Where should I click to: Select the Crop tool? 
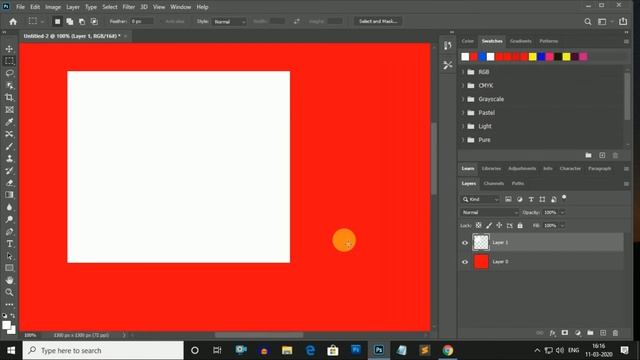pos(9,98)
